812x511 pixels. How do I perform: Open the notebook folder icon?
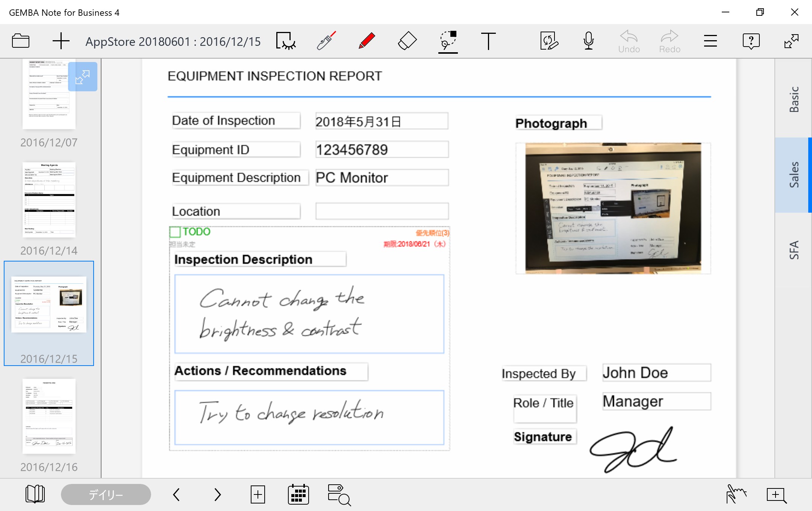(21, 41)
